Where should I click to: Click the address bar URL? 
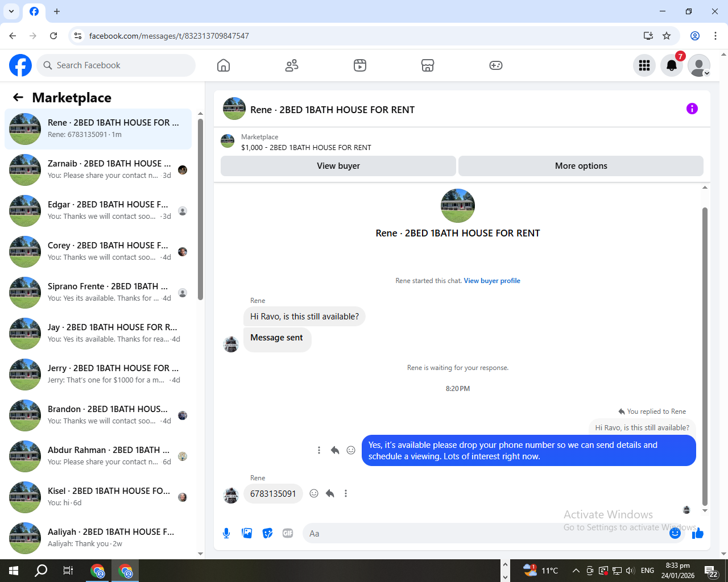(x=169, y=36)
